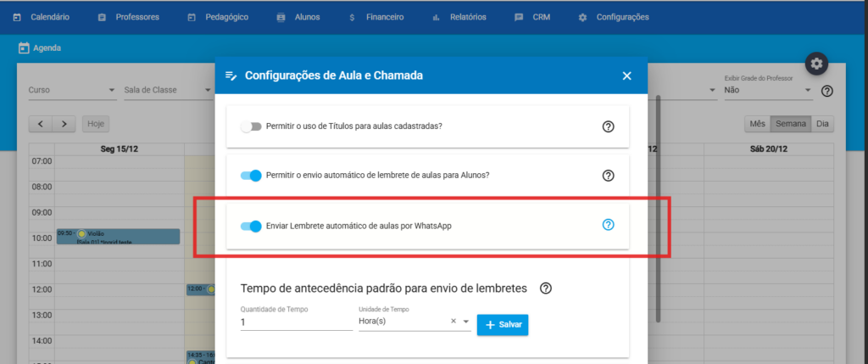Image resolution: width=868 pixels, height=364 pixels.
Task: Close the Configurações de Aula e Chamada dialog
Action: click(627, 76)
